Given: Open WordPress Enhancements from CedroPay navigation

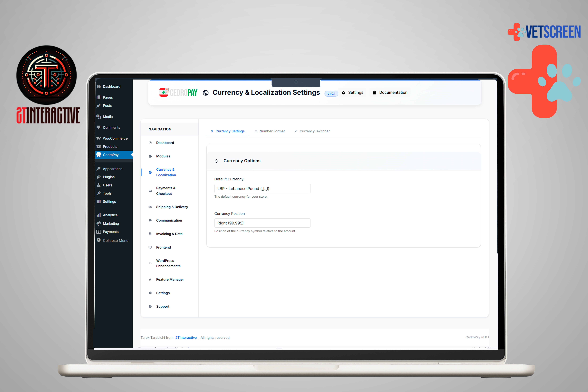Looking at the screenshot, I should click(168, 263).
